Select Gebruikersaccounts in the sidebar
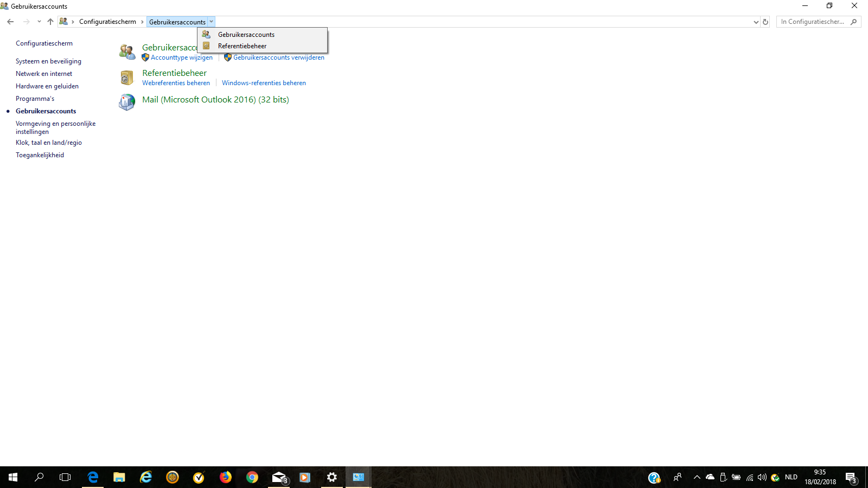 pos(46,111)
